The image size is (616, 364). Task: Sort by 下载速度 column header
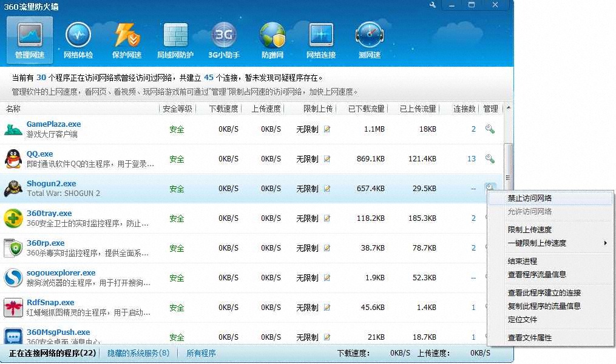223,109
